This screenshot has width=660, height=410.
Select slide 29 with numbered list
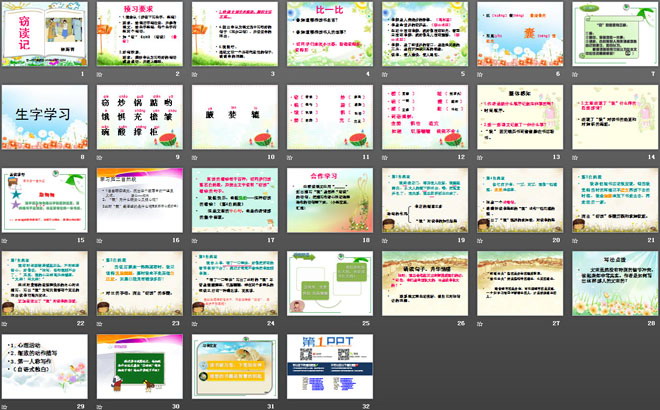click(x=45, y=370)
